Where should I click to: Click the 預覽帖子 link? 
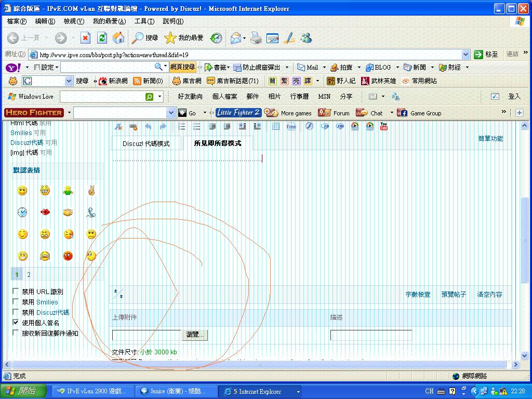(454, 295)
